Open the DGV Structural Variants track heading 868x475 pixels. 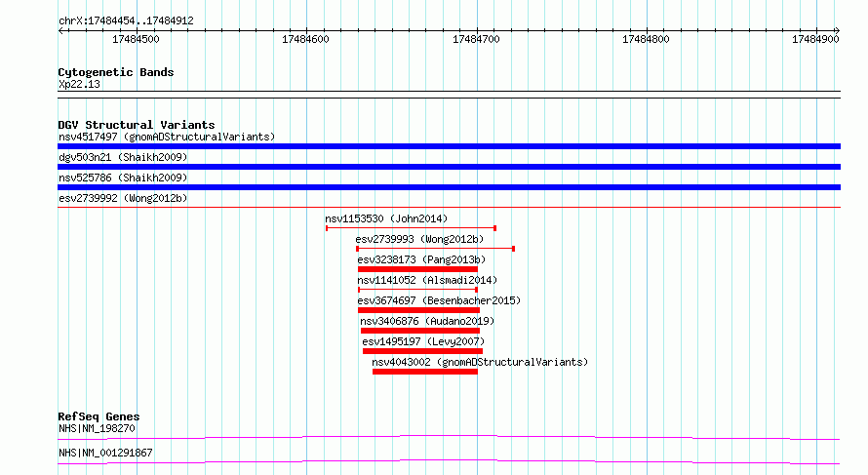tap(137, 125)
